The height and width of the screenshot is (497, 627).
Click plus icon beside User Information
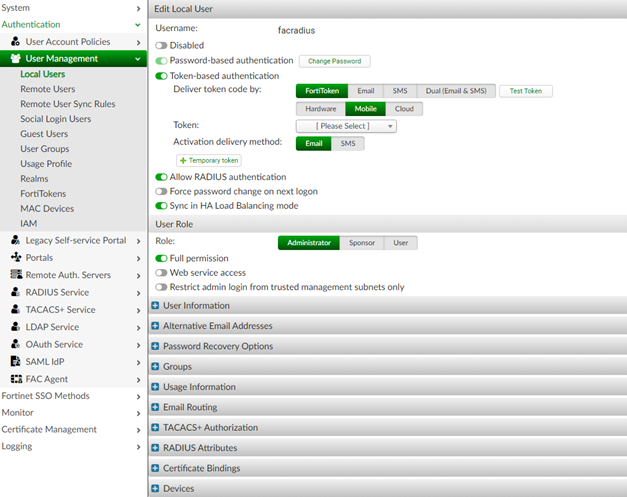click(x=155, y=305)
